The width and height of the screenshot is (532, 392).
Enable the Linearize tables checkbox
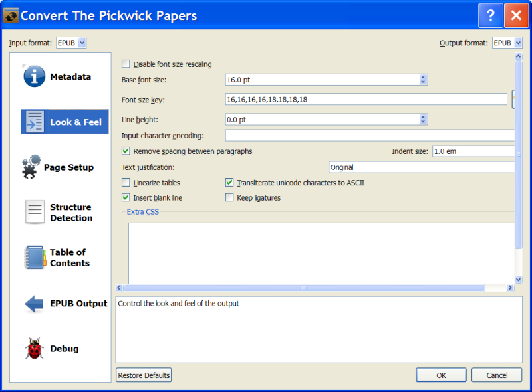point(126,183)
